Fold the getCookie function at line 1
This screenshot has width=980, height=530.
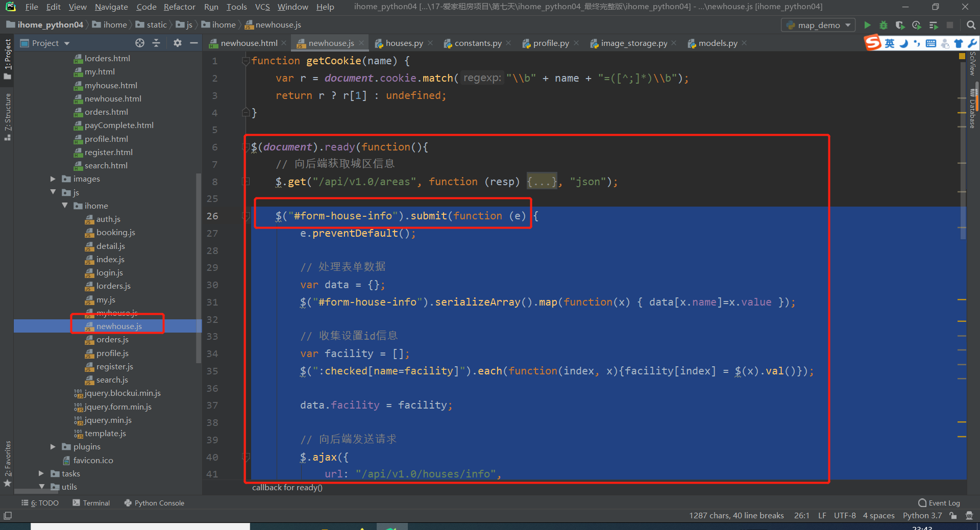click(246, 61)
